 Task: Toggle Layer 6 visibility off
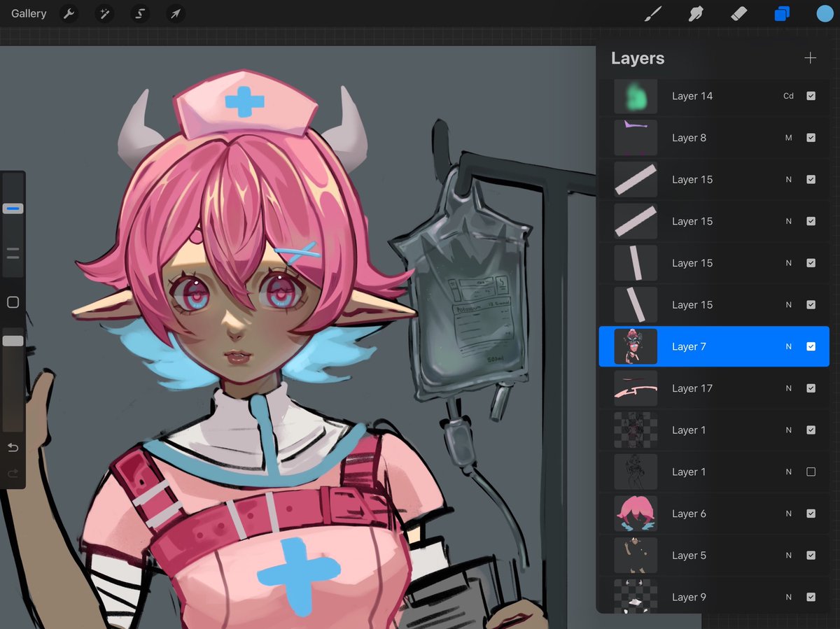tap(811, 514)
